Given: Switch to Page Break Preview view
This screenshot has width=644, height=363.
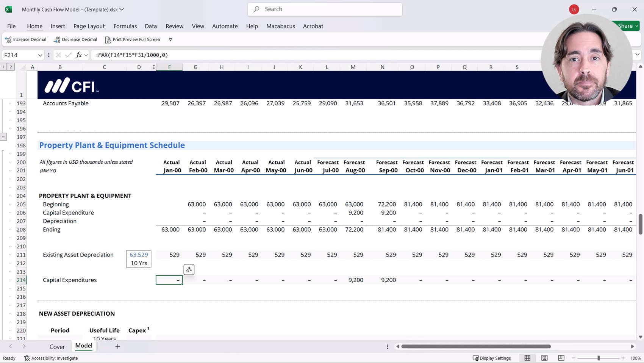Looking at the screenshot, I should coord(561,358).
